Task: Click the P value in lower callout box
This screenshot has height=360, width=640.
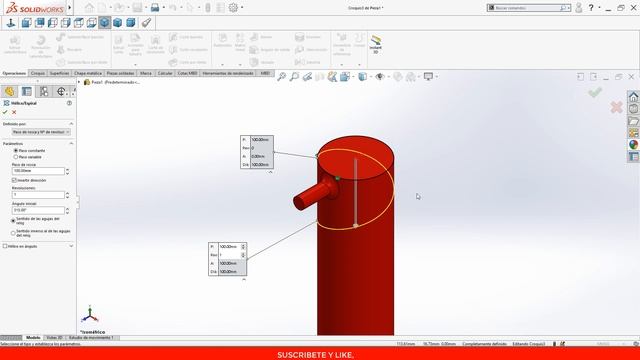Action: (230, 247)
